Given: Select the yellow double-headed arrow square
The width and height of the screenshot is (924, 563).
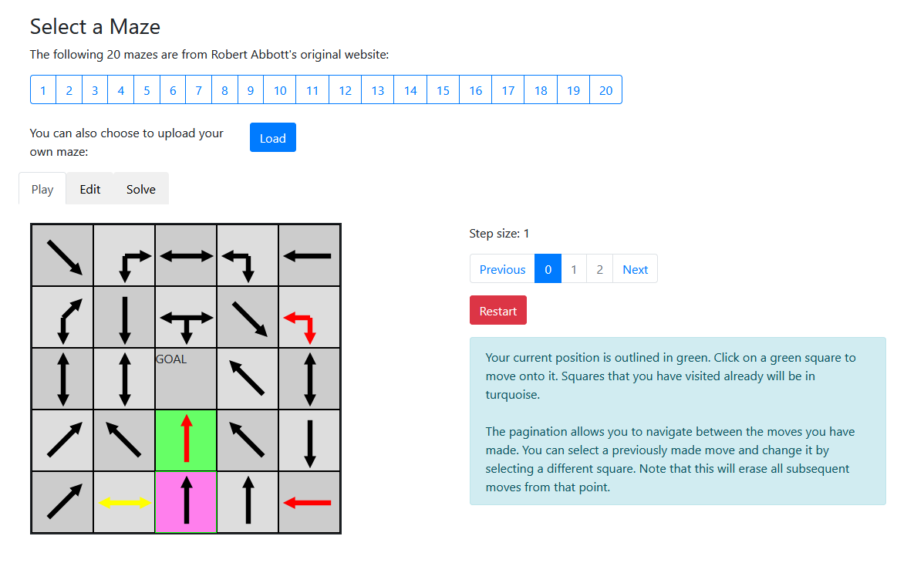Looking at the screenshot, I should tap(124, 502).
